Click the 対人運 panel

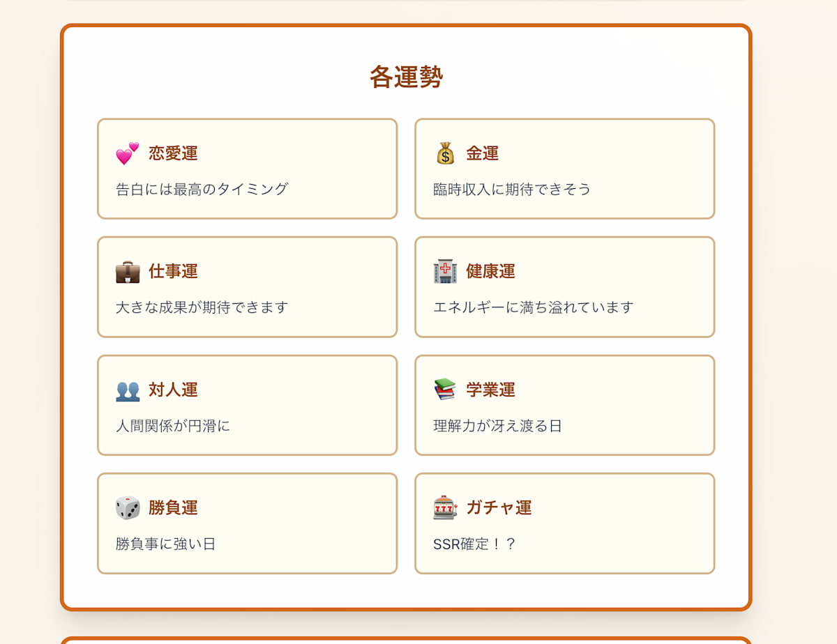coord(247,406)
